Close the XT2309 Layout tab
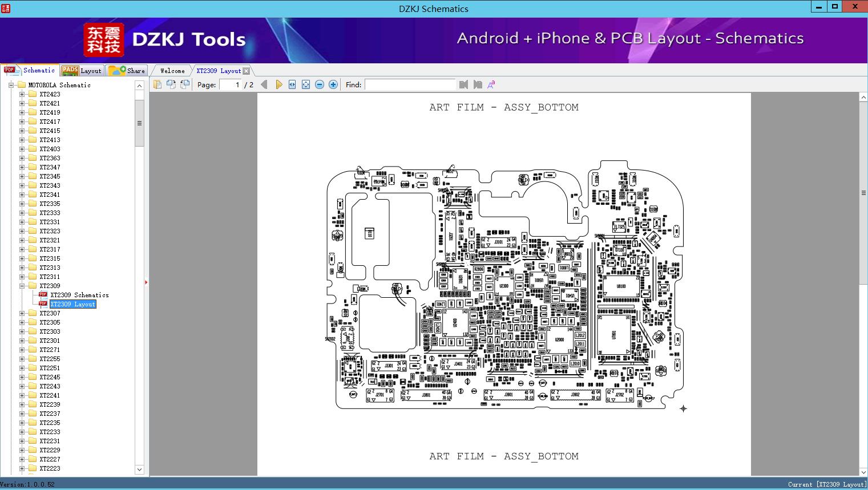Viewport: 868px width, 490px height. pos(246,71)
